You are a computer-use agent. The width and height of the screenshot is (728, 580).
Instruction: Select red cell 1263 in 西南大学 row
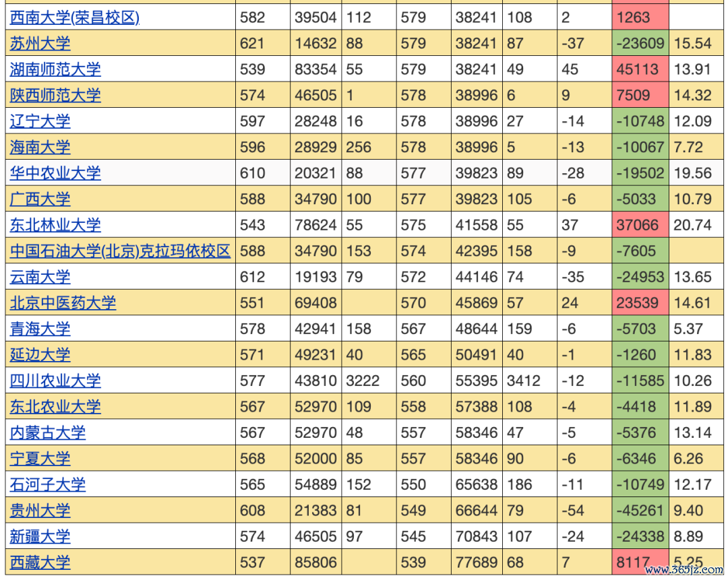[640, 18]
